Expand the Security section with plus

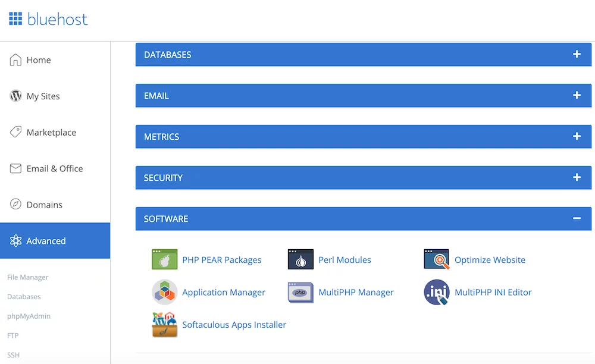point(577,177)
